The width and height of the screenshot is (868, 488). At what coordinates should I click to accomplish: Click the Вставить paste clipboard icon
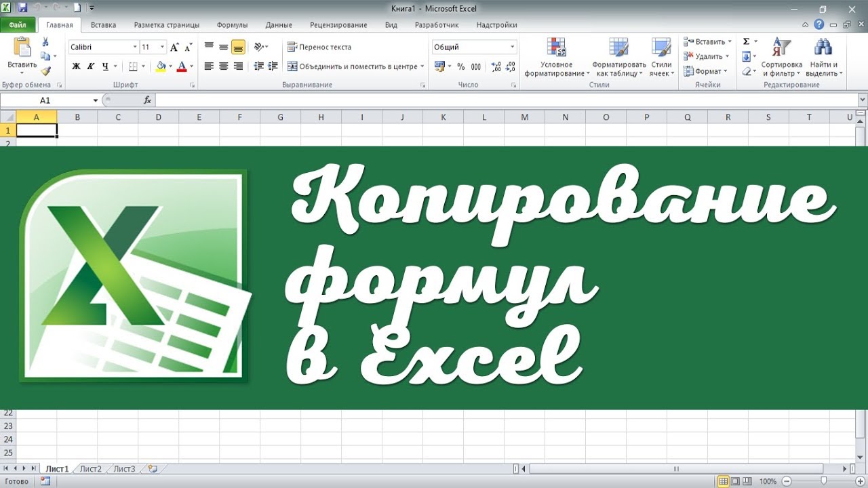22,47
